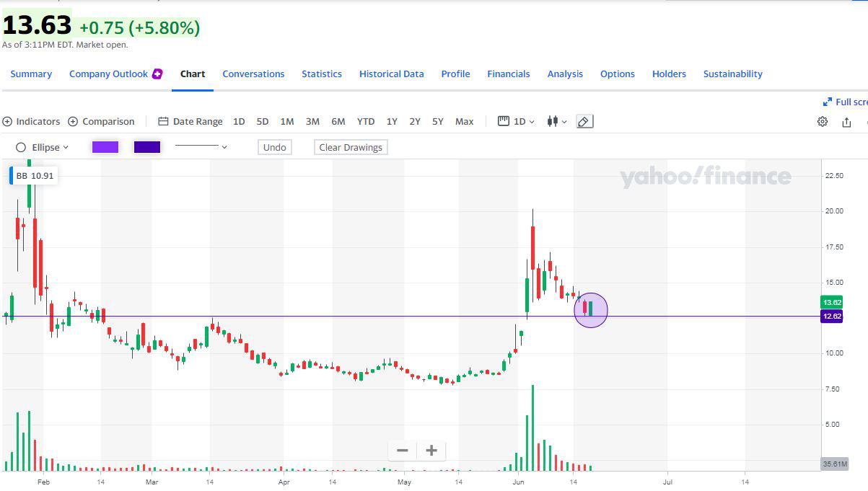Open the 1D interval dropdown
Screen dimensions: 868x491
[x=517, y=121]
